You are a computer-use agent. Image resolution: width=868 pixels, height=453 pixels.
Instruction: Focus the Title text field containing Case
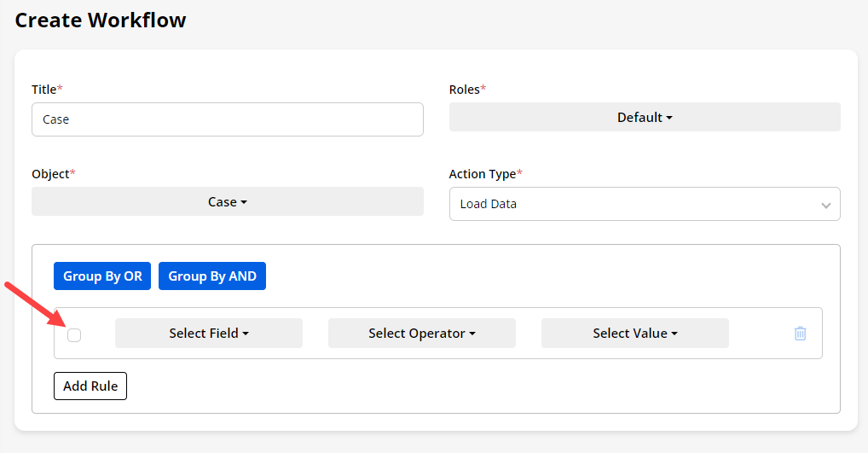(227, 119)
